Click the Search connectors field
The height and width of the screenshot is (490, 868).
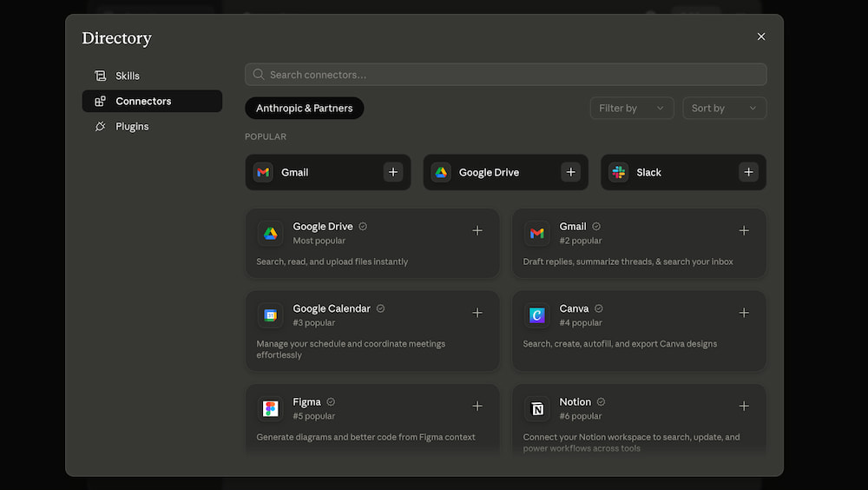(x=505, y=74)
